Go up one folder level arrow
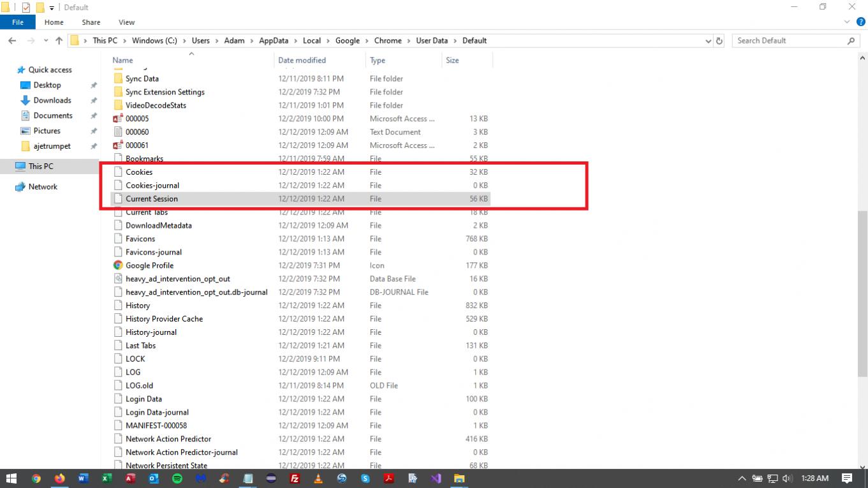The height and width of the screenshot is (488, 868). (59, 40)
